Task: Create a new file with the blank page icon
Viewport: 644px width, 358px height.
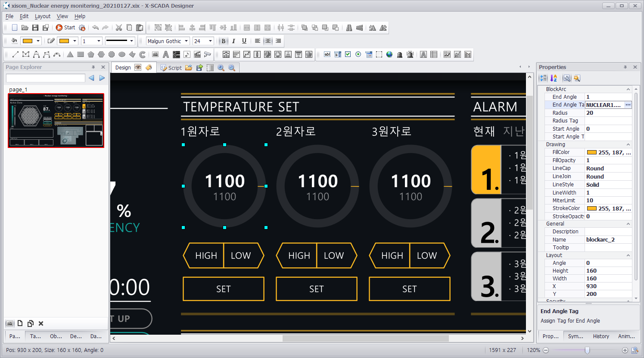Action: [15, 28]
